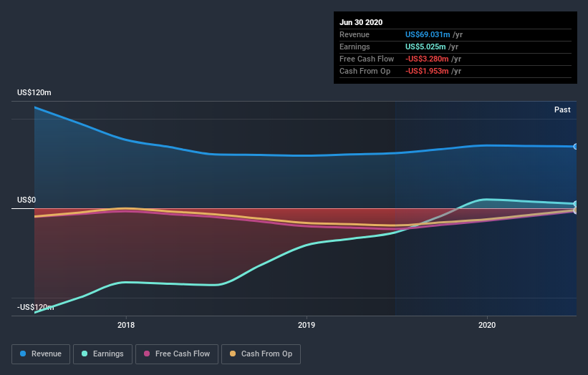Click the US$5.025m earnings value
The height and width of the screenshot is (375, 588).
click(425, 47)
